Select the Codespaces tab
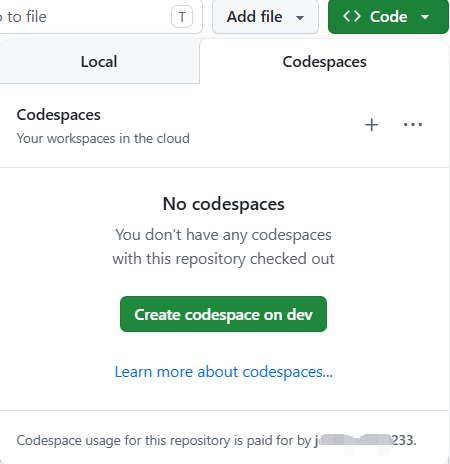Screen dimensions: 450x464 click(324, 62)
